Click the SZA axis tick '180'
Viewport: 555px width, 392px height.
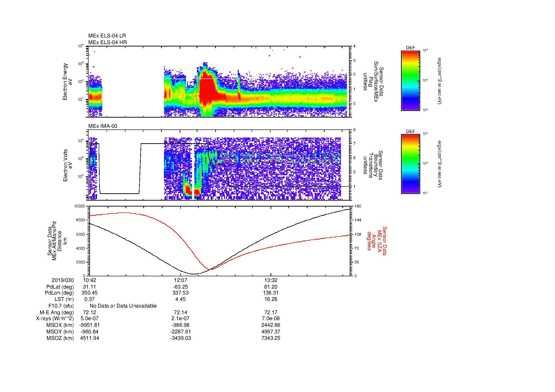358,206
